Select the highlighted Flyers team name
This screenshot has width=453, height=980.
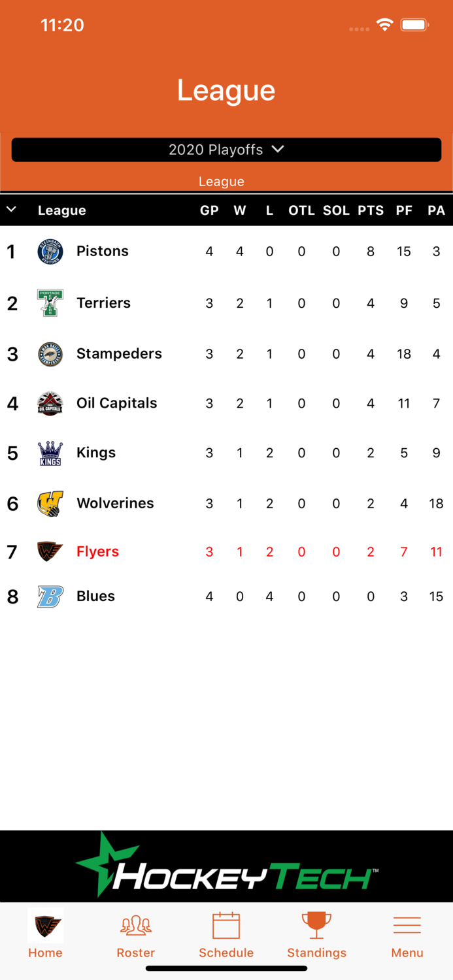tap(97, 551)
